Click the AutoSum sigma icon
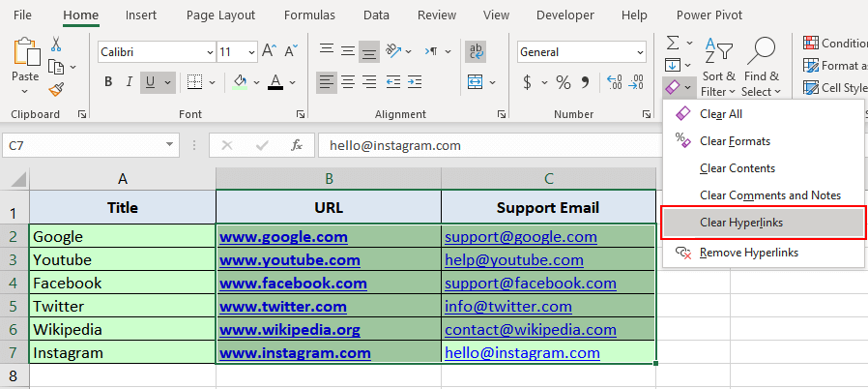868x389 pixels. tap(672, 43)
